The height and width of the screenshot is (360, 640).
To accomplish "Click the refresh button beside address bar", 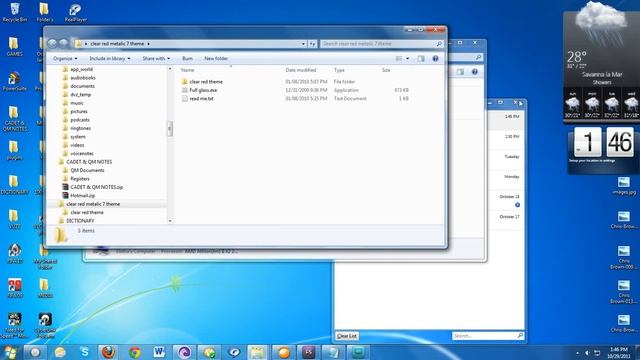I will pos(312,44).
